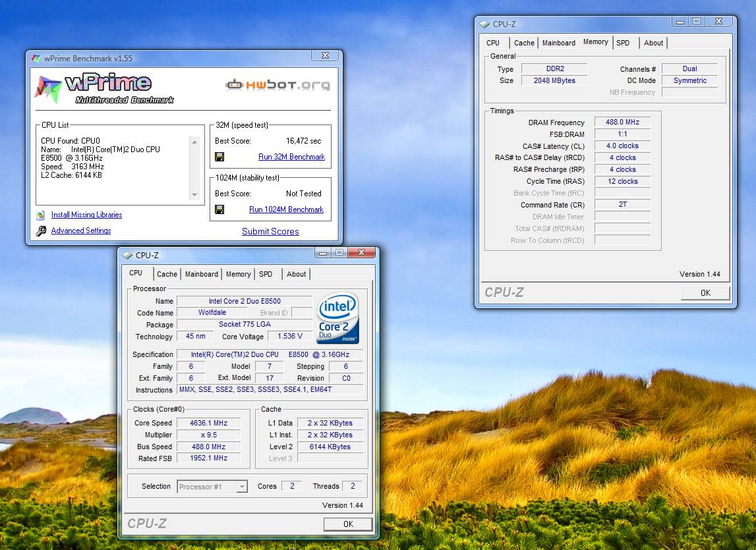Switch to Cache tab in front CPU-Z window
The width and height of the screenshot is (756, 550).
pos(167,274)
